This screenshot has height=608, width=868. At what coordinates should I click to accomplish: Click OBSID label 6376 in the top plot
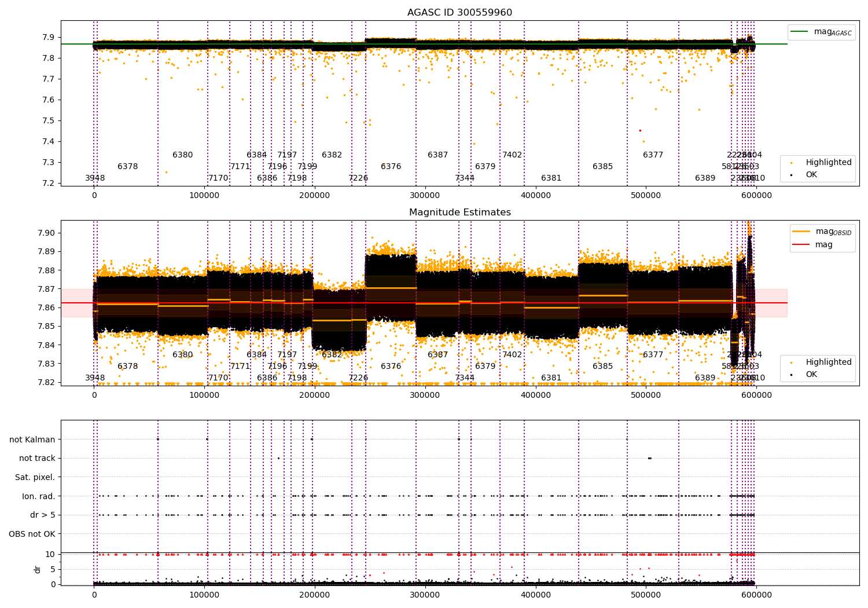[x=391, y=166]
